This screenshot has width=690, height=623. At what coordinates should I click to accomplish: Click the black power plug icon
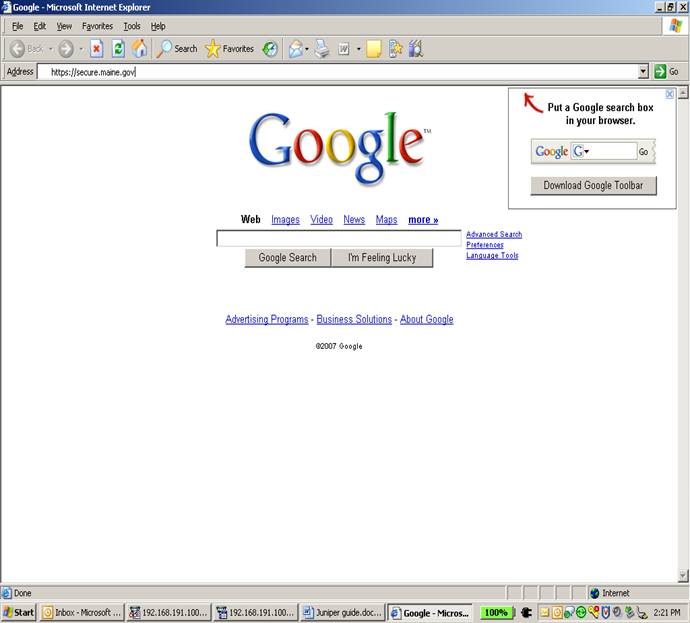pos(526,612)
